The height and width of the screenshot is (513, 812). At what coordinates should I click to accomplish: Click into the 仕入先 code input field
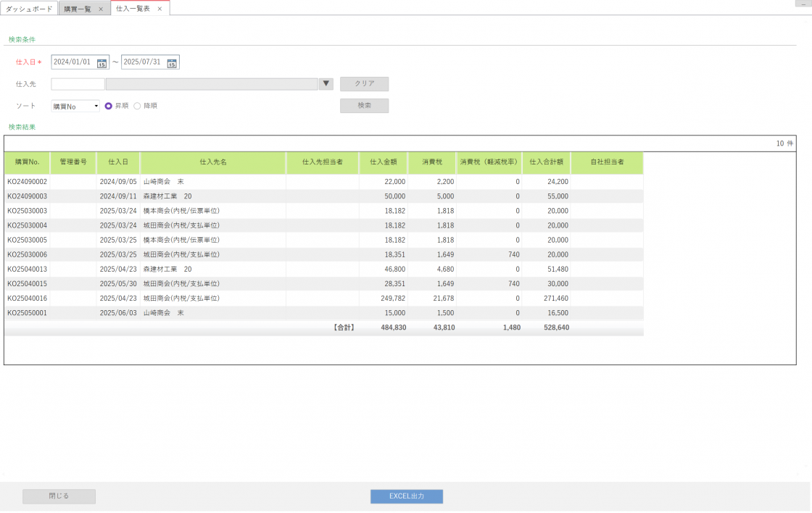[78, 84]
